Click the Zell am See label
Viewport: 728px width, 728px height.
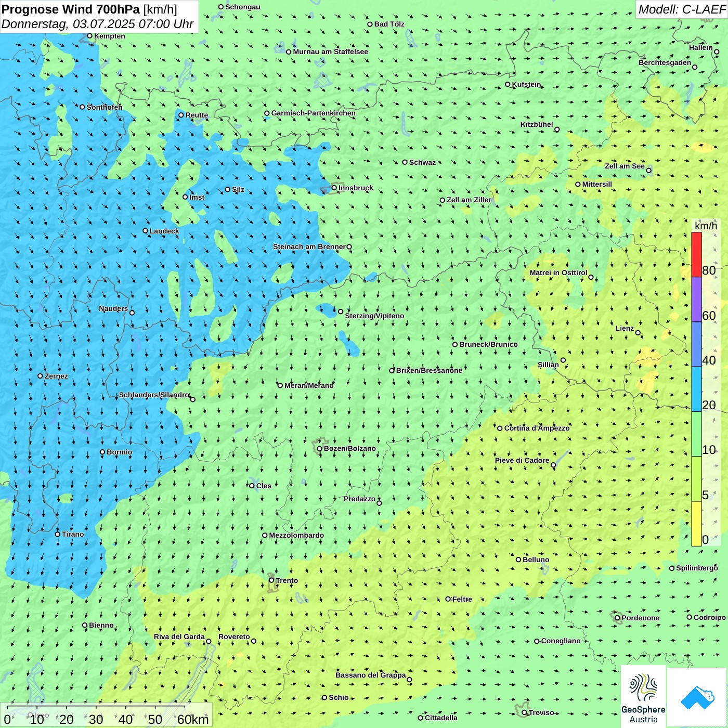[625, 166]
